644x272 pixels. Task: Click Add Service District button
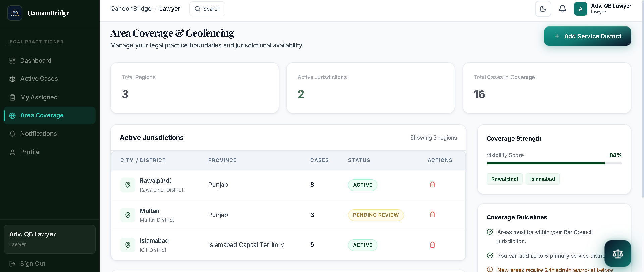pos(587,36)
